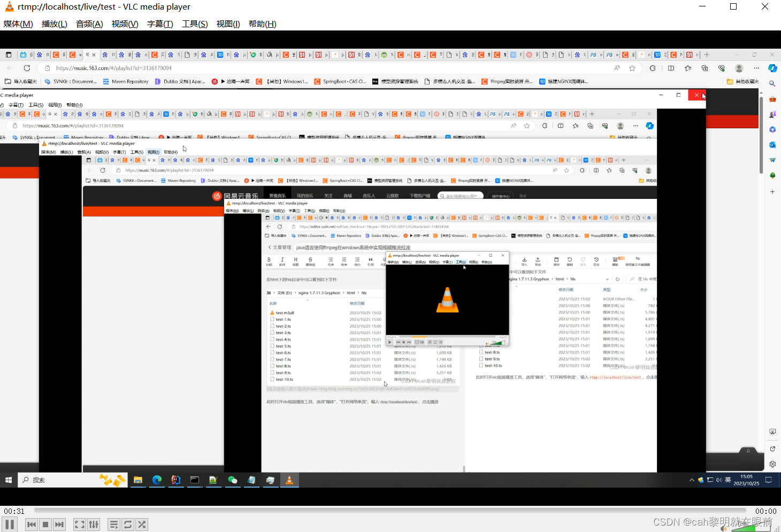
Task: Toggle the playlist view
Action: 114,525
